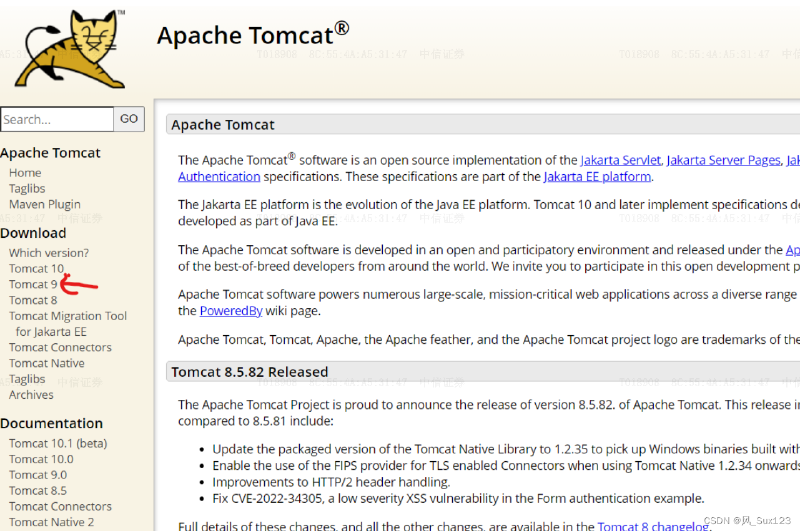Viewport: 800px width, 531px height.
Task: Open the Archives link
Action: point(31,395)
